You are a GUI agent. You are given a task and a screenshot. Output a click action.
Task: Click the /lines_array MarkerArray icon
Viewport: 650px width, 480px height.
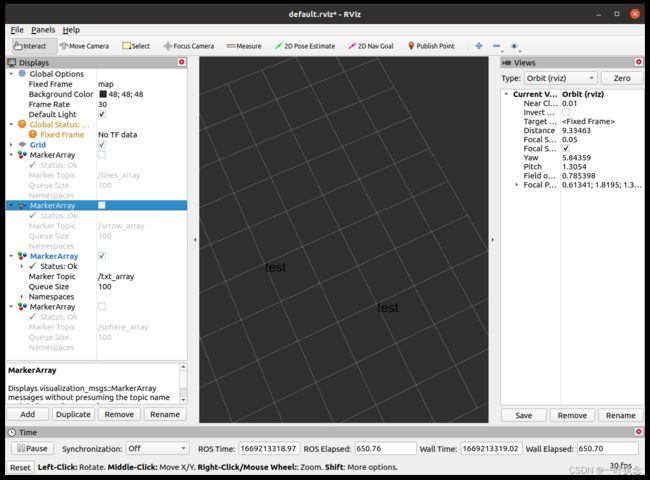tap(22, 155)
